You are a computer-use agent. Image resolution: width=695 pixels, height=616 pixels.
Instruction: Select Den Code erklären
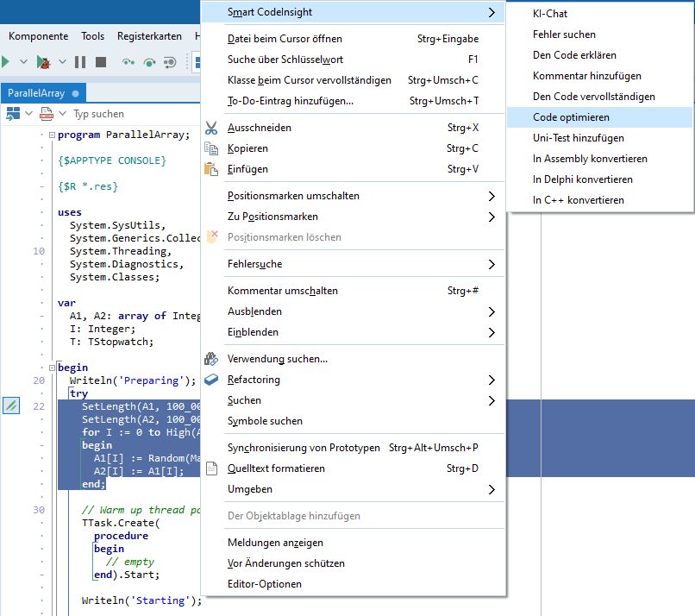(599, 55)
